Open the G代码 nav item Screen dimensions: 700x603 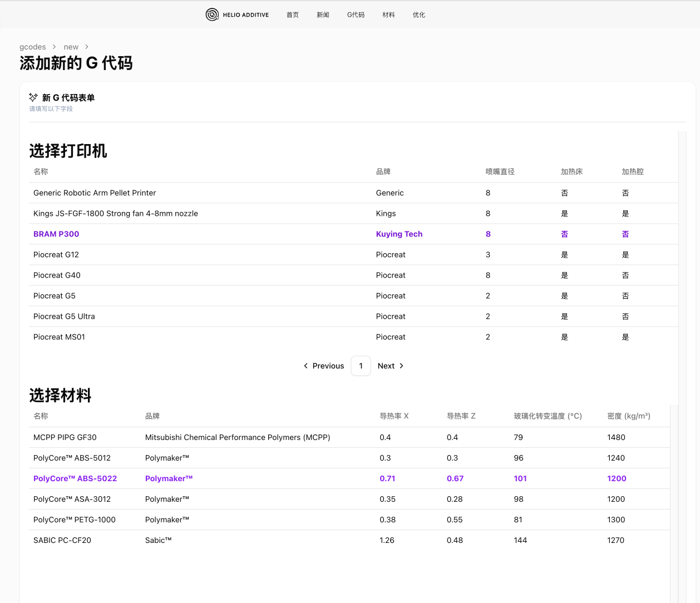coord(356,15)
